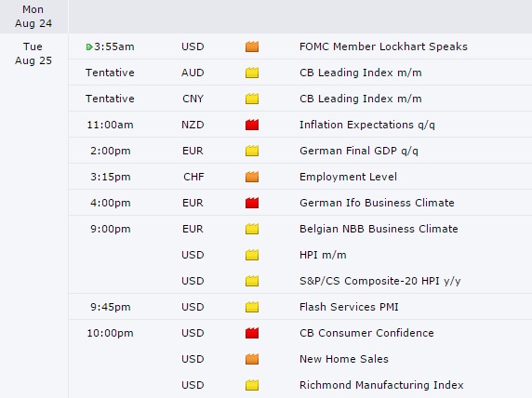Click the yellow impact icon for German Final GDP
532x398 pixels.
click(x=252, y=151)
